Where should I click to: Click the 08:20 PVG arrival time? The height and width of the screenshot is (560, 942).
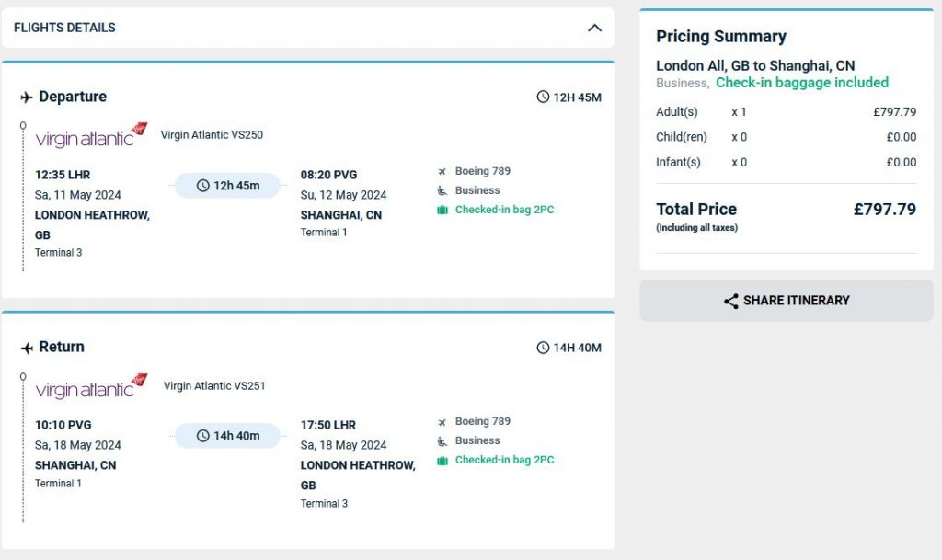[328, 175]
